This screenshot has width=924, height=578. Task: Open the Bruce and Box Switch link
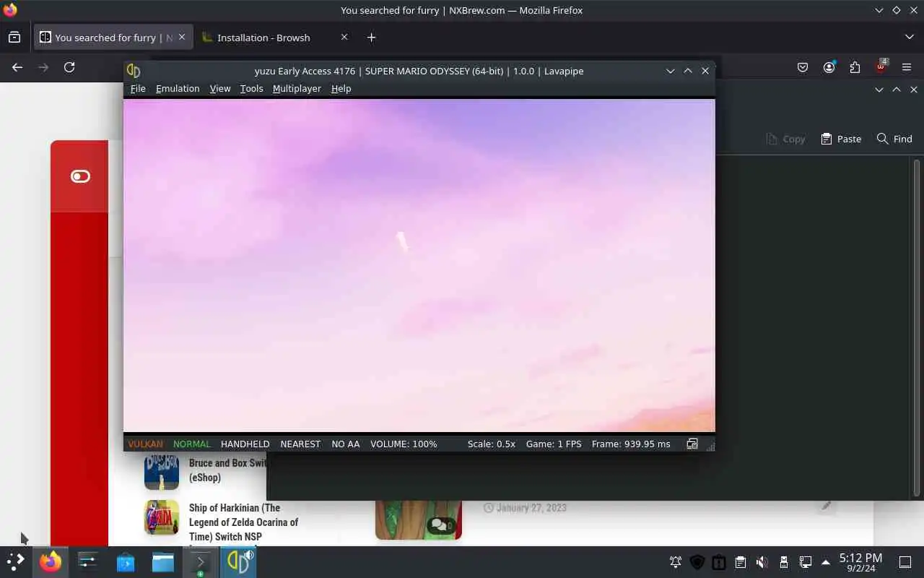(228, 470)
